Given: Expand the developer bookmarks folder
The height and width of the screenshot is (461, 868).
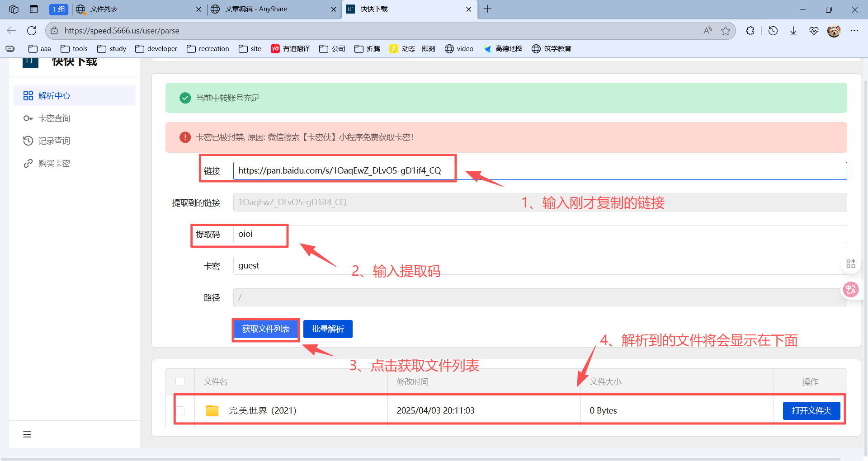Looking at the screenshot, I should click(156, 49).
